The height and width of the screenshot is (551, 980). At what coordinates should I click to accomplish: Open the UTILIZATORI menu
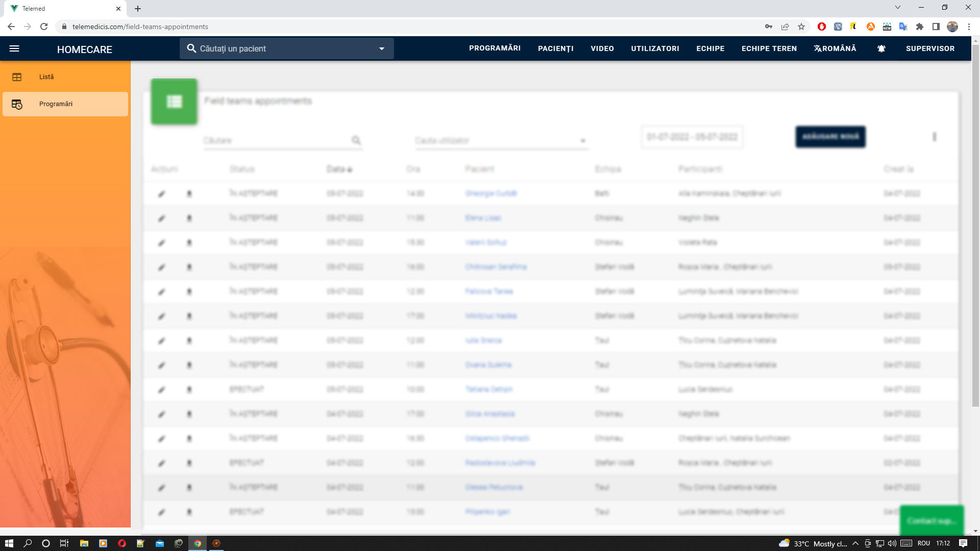tap(655, 48)
